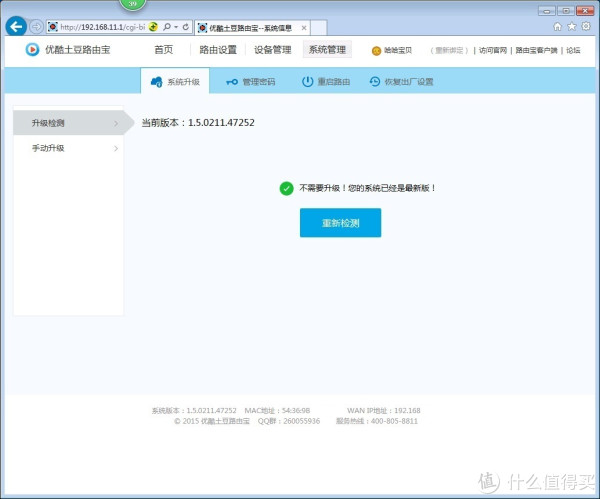Screen dimensions: 600x499
Task: Click the compatibility view icon in address bar
Action: point(153,27)
